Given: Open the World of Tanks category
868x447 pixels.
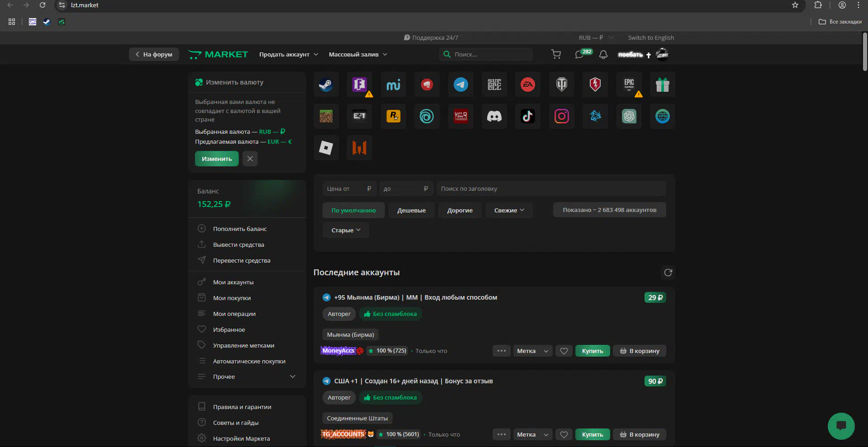Looking at the screenshot, I should coord(562,85).
